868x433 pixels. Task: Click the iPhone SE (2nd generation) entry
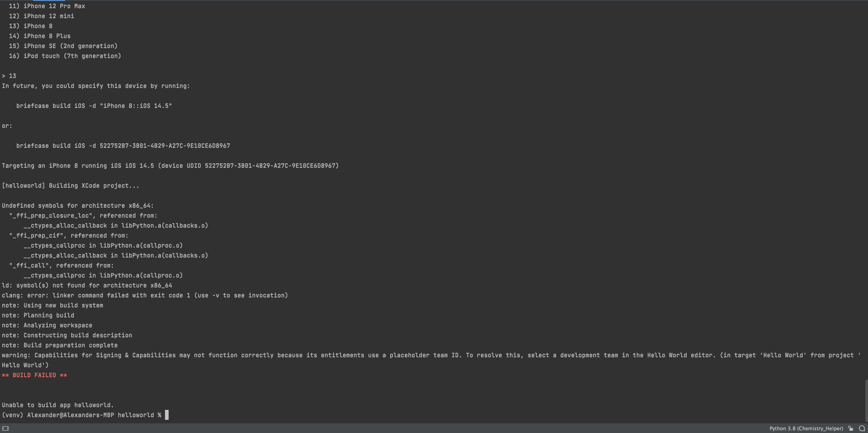63,46
